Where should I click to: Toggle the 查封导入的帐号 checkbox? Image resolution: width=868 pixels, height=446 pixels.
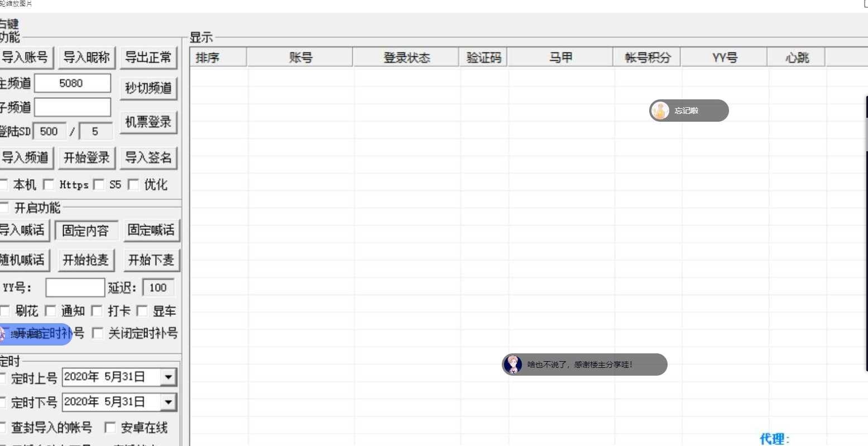click(x=3, y=428)
